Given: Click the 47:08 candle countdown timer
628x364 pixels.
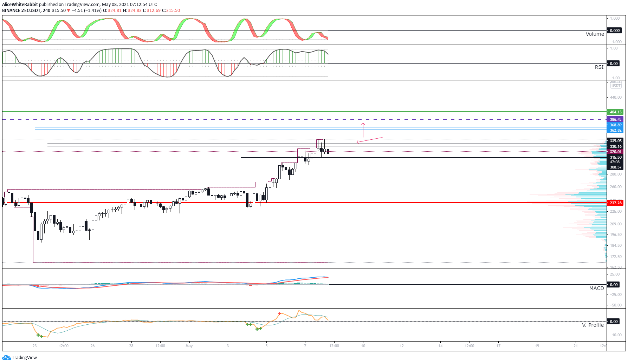Looking at the screenshot, I should [x=615, y=162].
